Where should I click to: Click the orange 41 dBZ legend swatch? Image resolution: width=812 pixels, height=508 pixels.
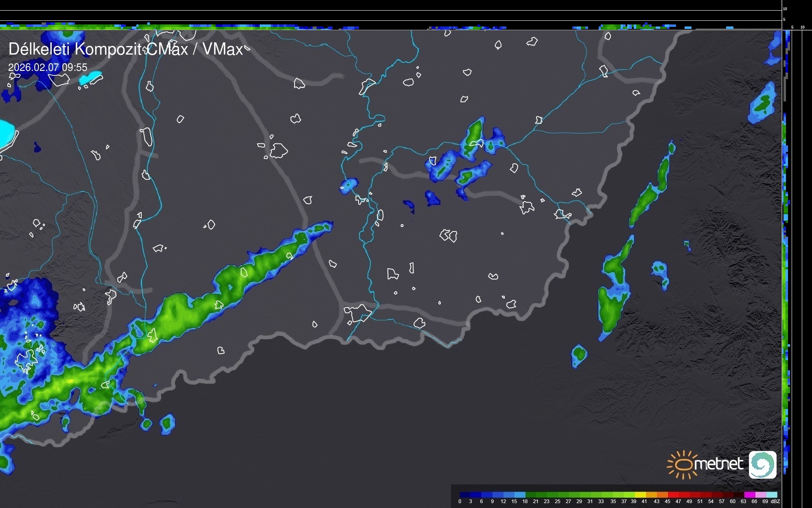(651, 495)
